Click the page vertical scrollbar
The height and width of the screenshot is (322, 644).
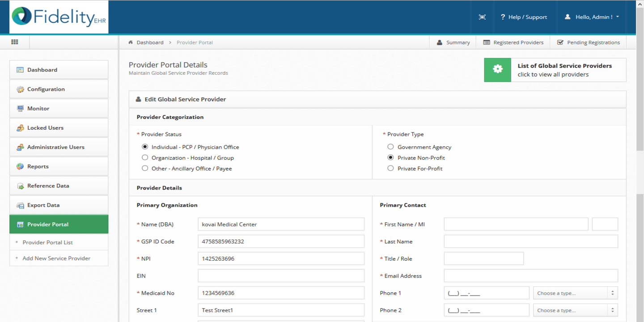click(x=640, y=161)
